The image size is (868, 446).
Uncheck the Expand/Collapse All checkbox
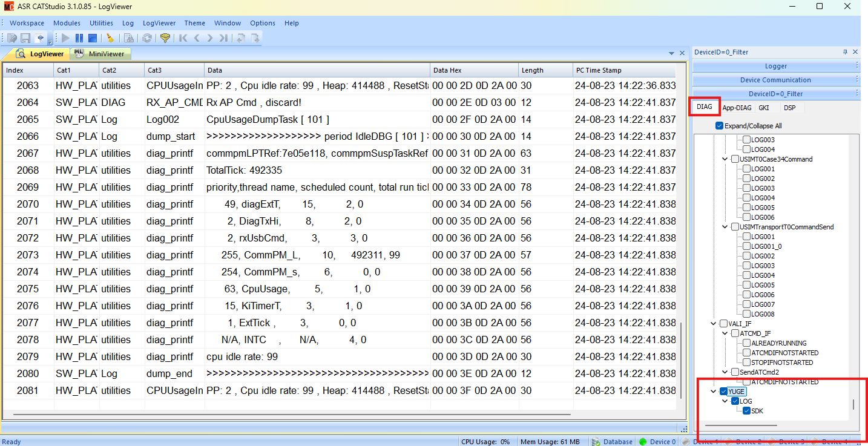[719, 126]
